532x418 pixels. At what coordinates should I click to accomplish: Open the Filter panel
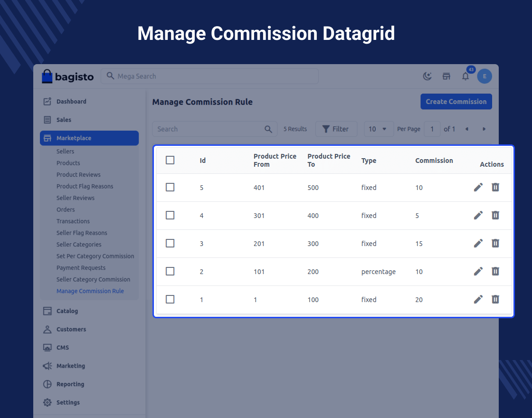click(x=336, y=129)
